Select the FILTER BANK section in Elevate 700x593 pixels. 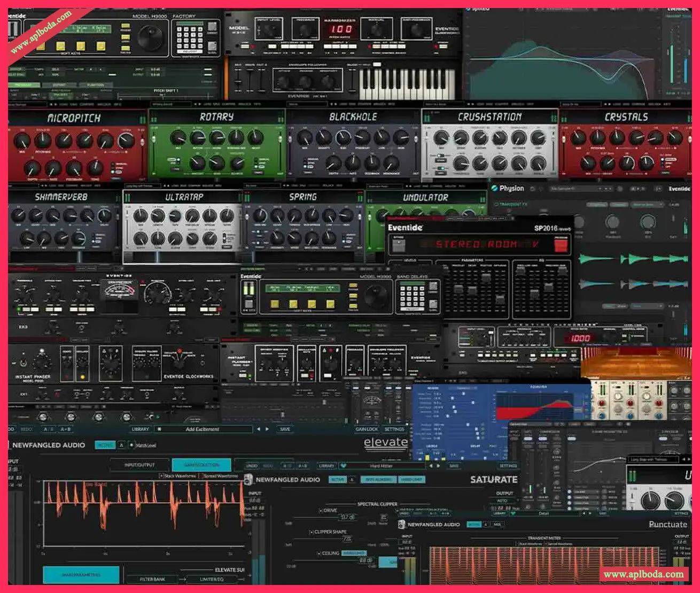coord(152,579)
